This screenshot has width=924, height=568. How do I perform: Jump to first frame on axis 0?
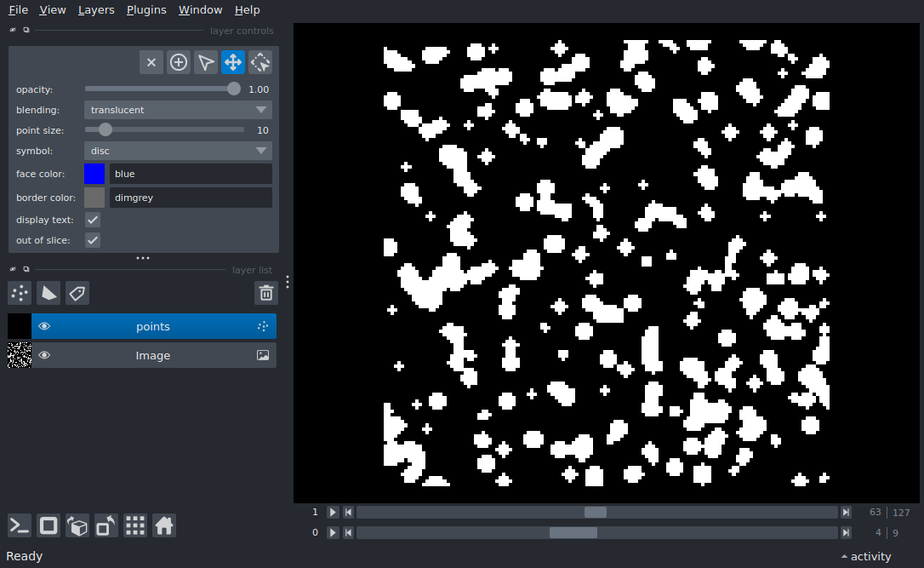click(x=348, y=532)
